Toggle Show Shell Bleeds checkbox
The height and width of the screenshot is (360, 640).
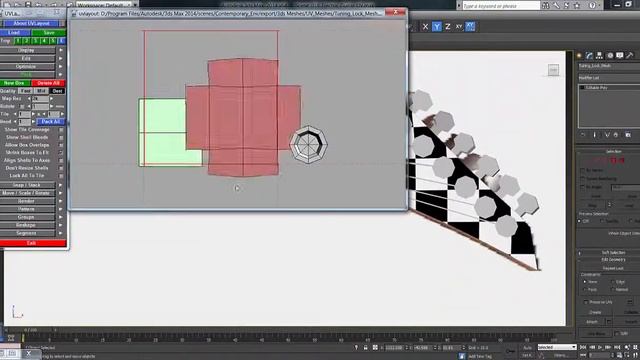[x=61, y=138]
